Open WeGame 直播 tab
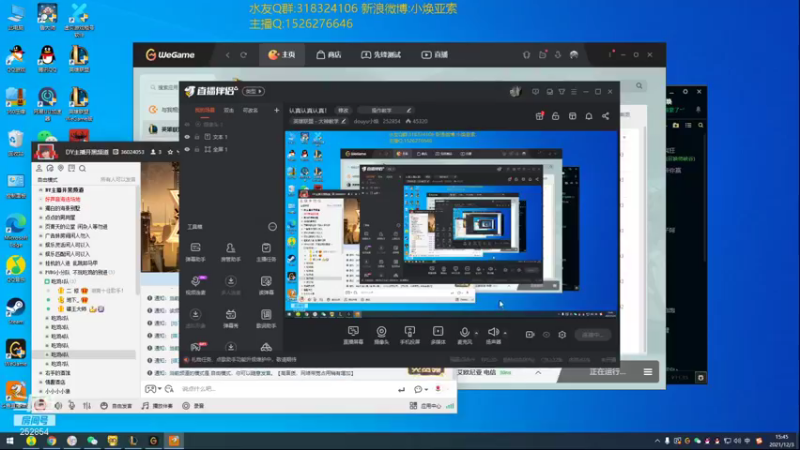The image size is (800, 450). point(435,55)
